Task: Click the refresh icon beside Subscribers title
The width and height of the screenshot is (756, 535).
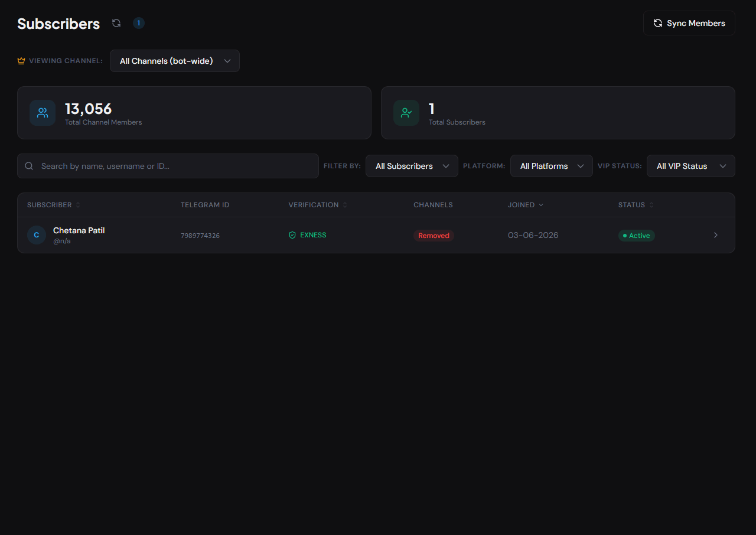Action: click(116, 23)
